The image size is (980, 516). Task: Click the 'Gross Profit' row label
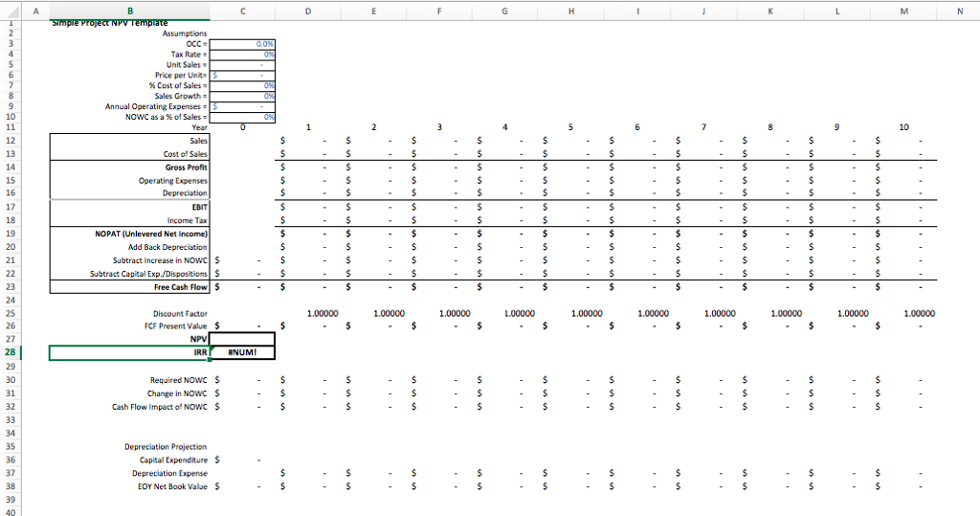(187, 167)
